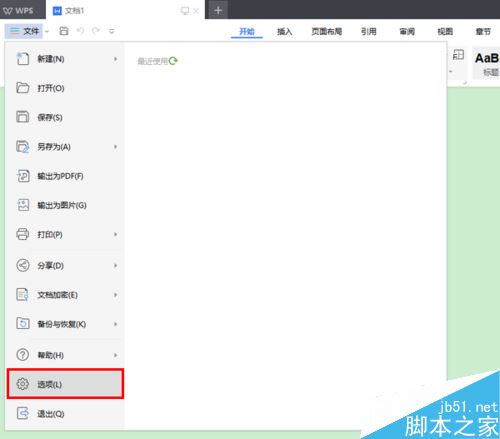Click the Output as picture icon
The image size is (500, 439).
(23, 205)
